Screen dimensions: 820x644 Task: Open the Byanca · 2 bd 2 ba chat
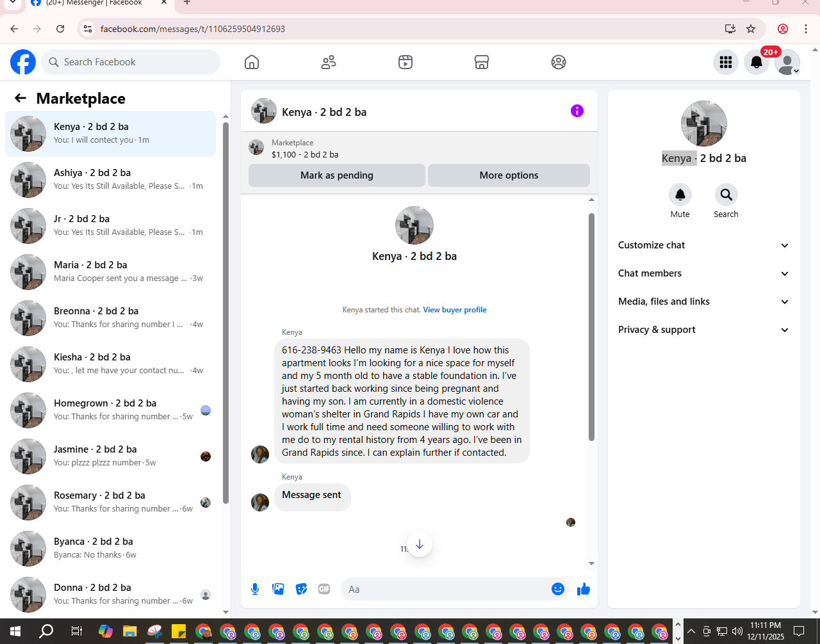(x=111, y=549)
